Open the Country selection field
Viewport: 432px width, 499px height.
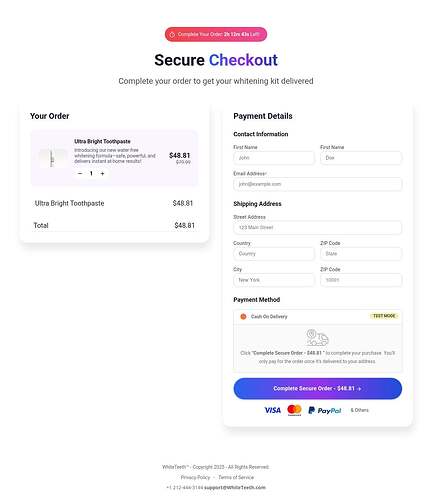point(274,254)
